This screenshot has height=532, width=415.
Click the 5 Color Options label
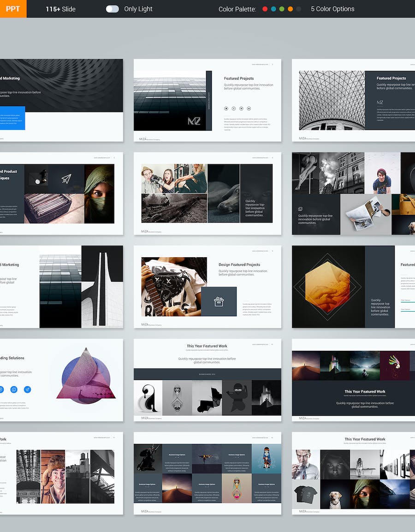(332, 9)
